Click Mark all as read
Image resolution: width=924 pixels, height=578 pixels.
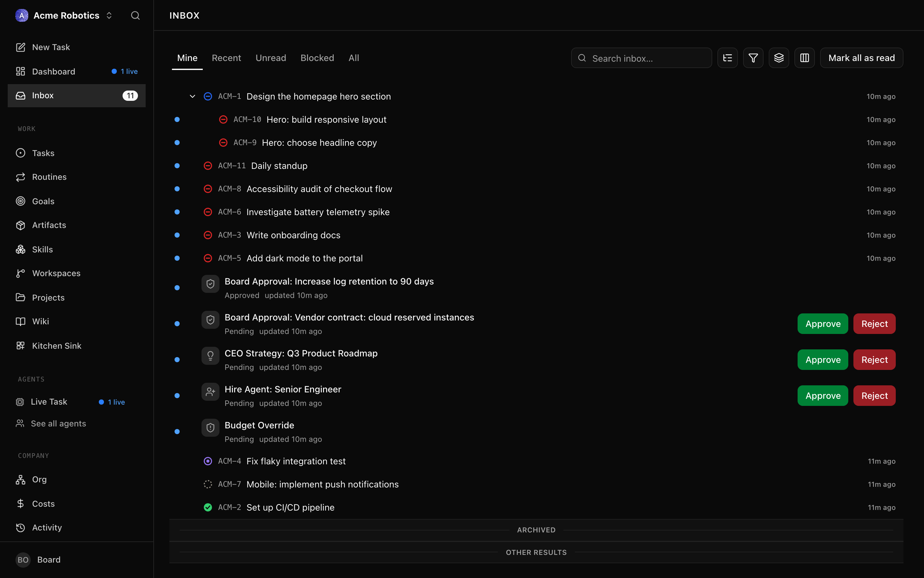861,58
